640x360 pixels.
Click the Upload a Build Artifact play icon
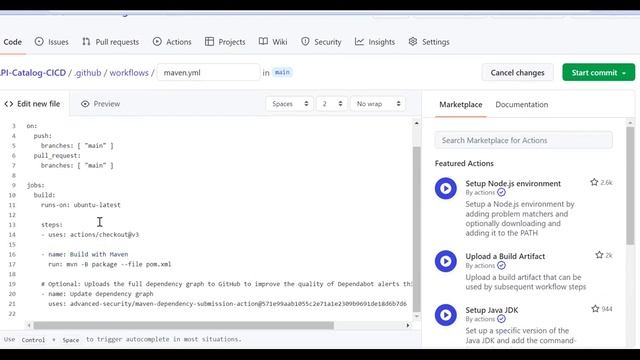(446, 261)
